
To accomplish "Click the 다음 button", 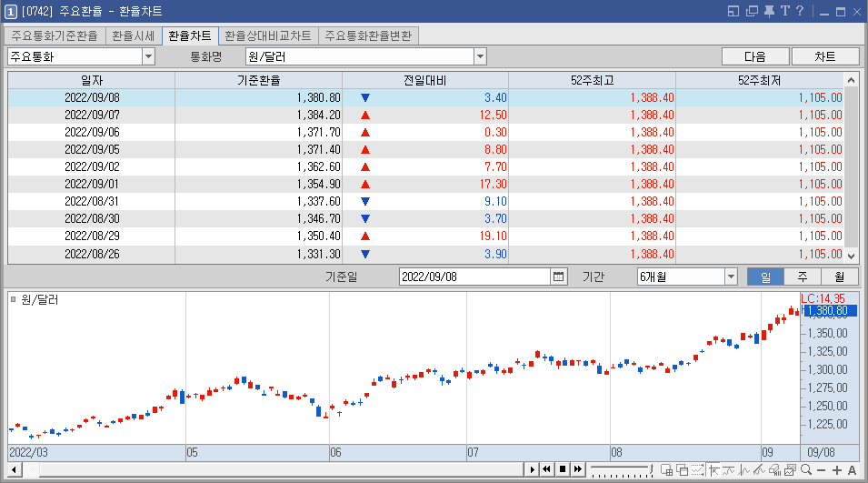I will click(x=755, y=56).
